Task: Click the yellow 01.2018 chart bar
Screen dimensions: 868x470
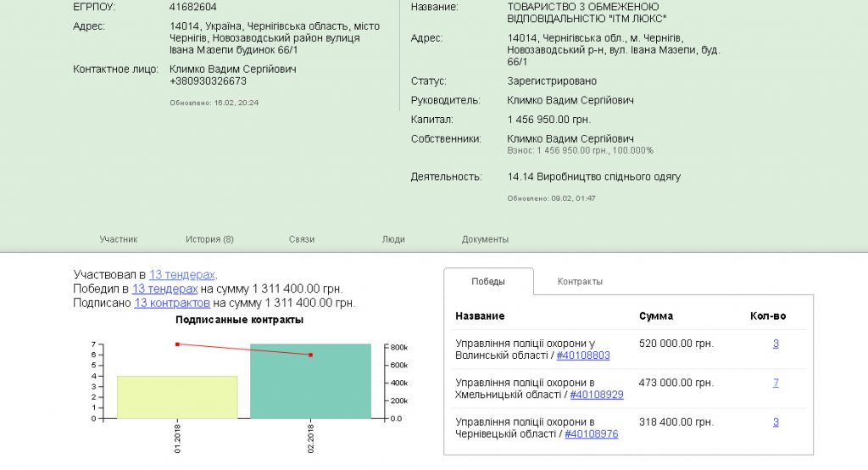Action: tap(177, 397)
